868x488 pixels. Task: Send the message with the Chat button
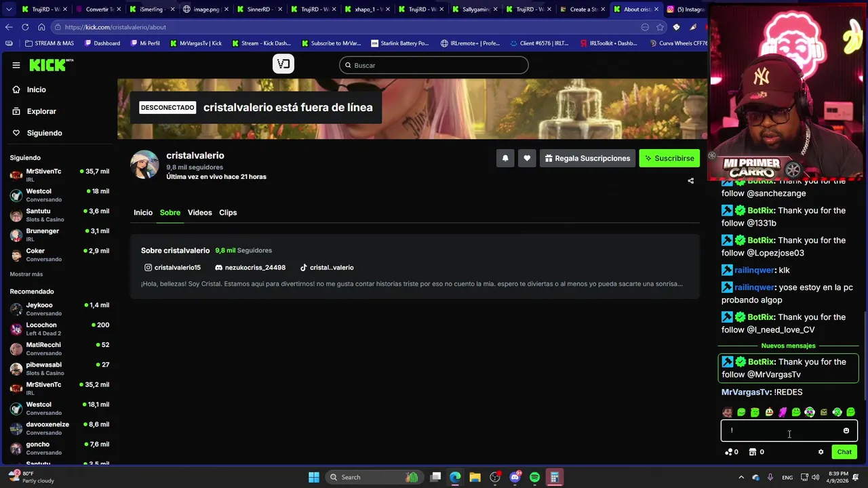point(844,452)
